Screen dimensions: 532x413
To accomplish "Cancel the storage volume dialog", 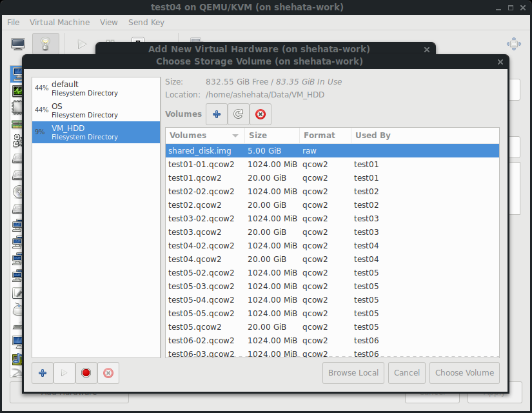I will tap(407, 372).
